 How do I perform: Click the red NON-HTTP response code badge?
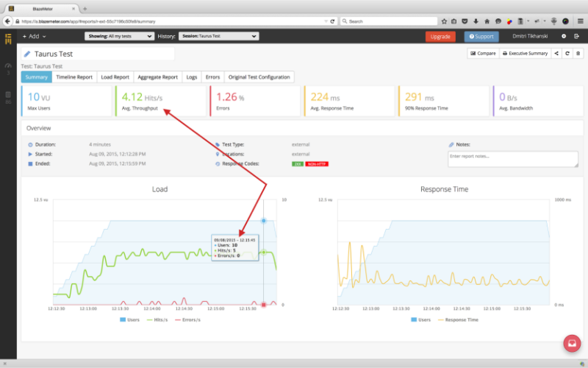[x=317, y=164]
